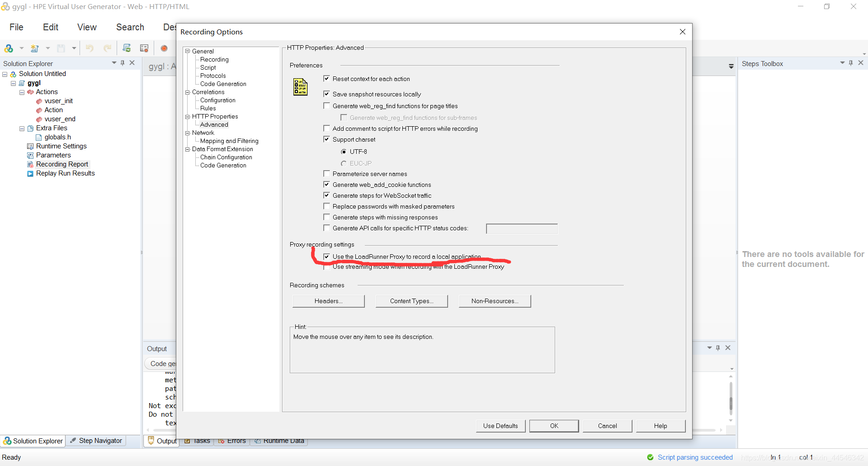Click the Content Types... button
Viewport: 868px width, 466px height.
point(412,301)
